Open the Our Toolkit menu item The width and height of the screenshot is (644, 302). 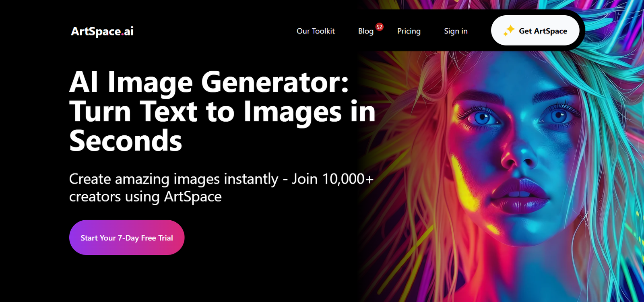316,31
